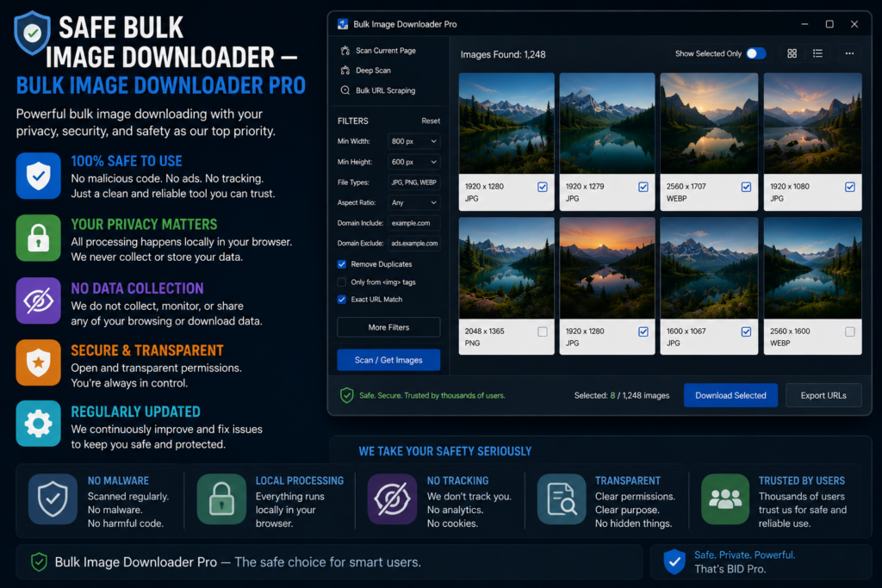The width and height of the screenshot is (882, 588).
Task: Click the More Filters button
Action: click(x=388, y=327)
